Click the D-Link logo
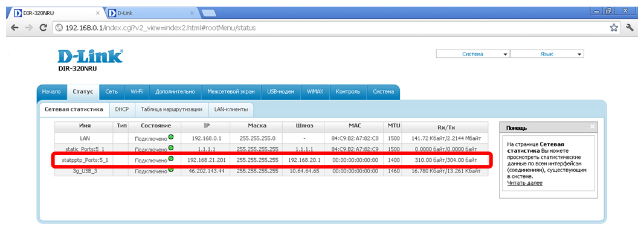The width and height of the screenshot is (644, 230). [x=90, y=56]
